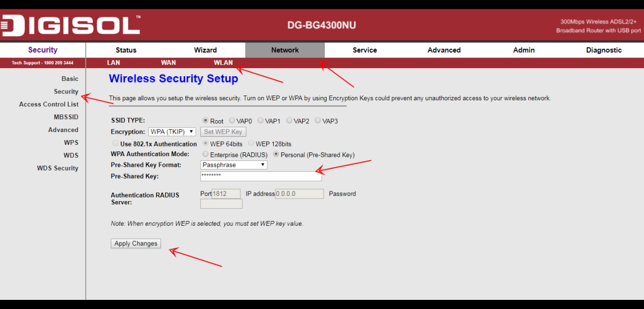Open Security in the left sidebar

pyautogui.click(x=66, y=92)
